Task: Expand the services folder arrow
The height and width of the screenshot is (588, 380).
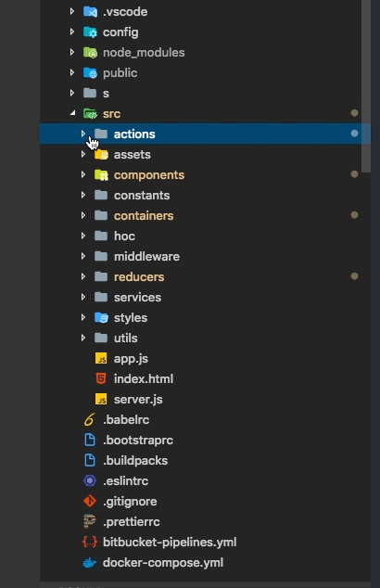Action: click(83, 297)
